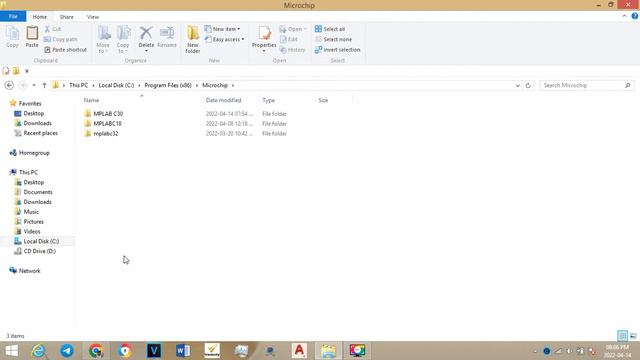Click Paste shortcut
This screenshot has width=640, height=360.
click(65, 49)
